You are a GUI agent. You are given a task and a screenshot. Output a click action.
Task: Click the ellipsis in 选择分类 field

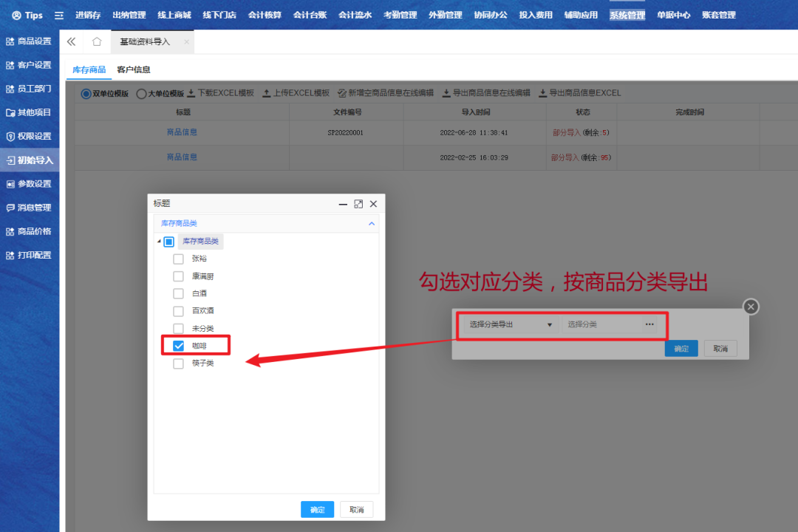pyautogui.click(x=649, y=324)
